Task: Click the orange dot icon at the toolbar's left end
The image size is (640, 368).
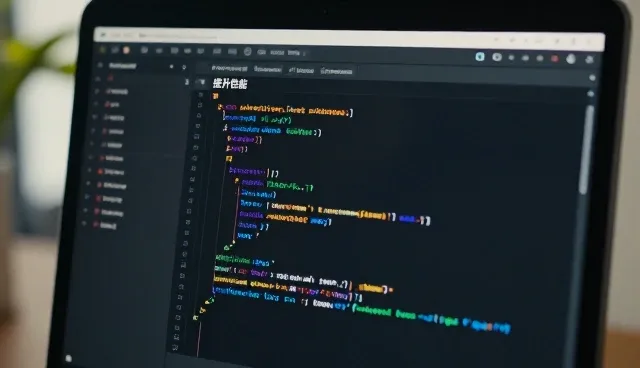Action: click(127, 50)
